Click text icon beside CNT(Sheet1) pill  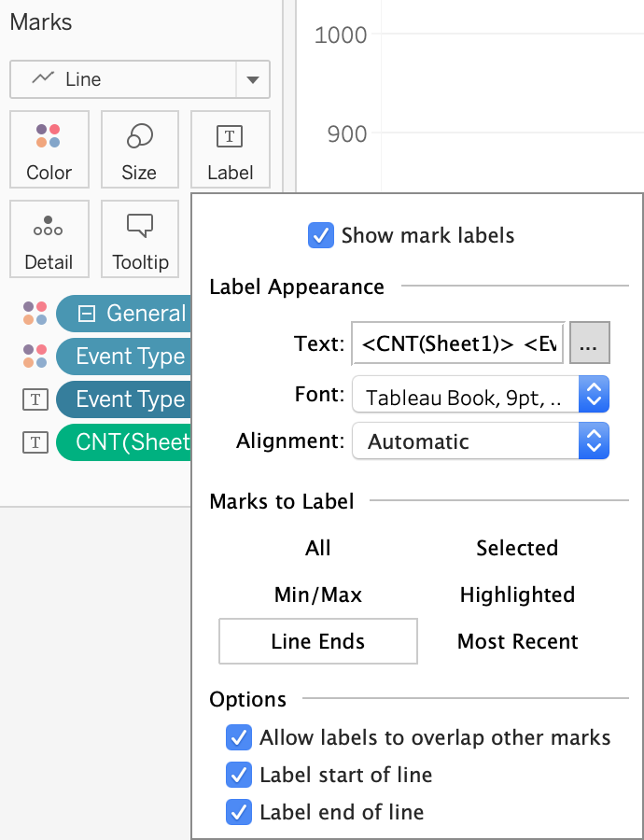35,442
